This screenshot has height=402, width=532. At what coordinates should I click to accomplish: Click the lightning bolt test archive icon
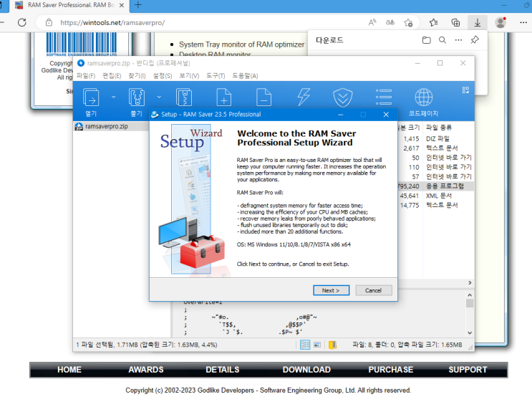coord(304,97)
